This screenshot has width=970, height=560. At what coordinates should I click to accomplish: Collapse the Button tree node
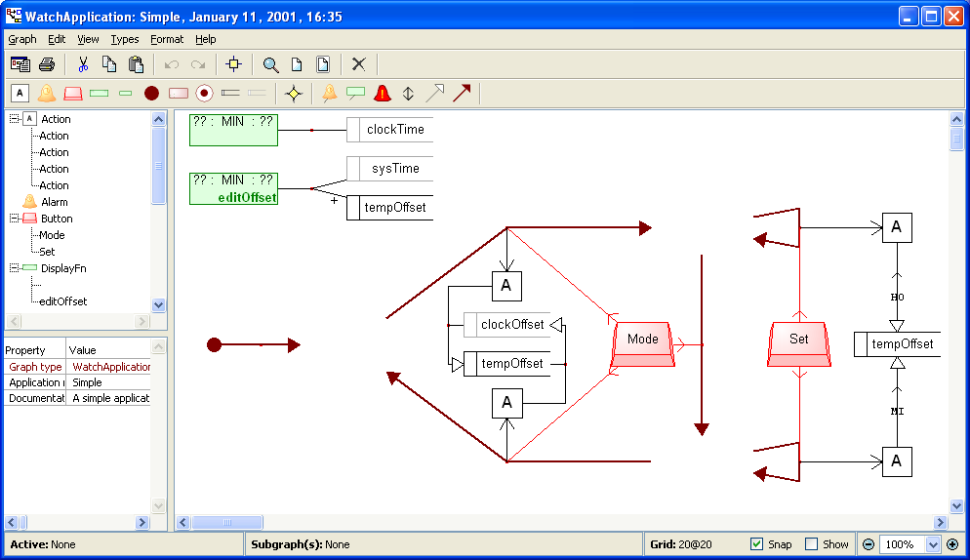pyautogui.click(x=14, y=219)
